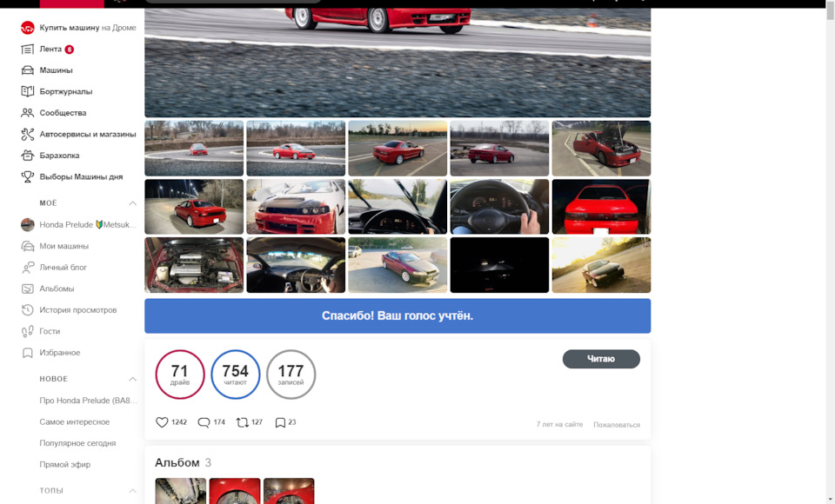Toggle the Читаю subscription button
The height and width of the screenshot is (504, 835).
point(601,359)
